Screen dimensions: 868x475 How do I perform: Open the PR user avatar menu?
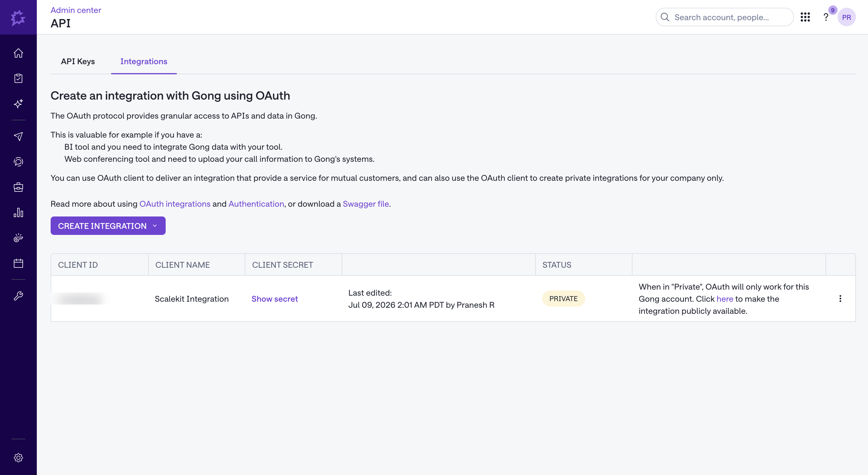[x=846, y=17]
